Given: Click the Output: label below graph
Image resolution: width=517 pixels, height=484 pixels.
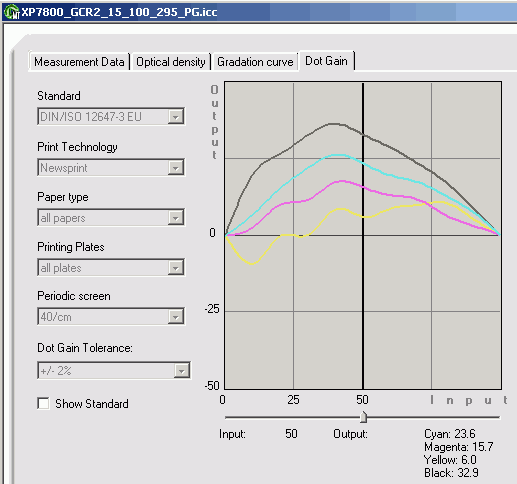Looking at the screenshot, I should (x=350, y=434).
